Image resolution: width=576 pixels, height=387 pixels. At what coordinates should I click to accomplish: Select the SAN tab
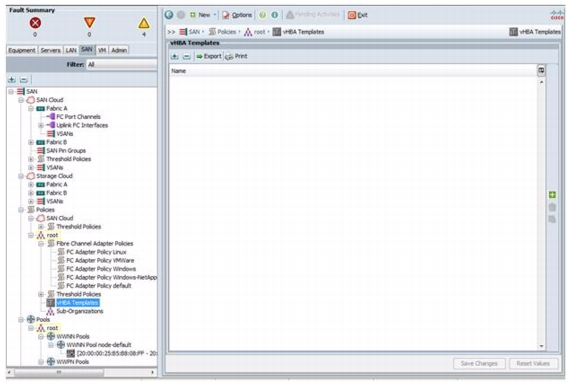pos(87,50)
